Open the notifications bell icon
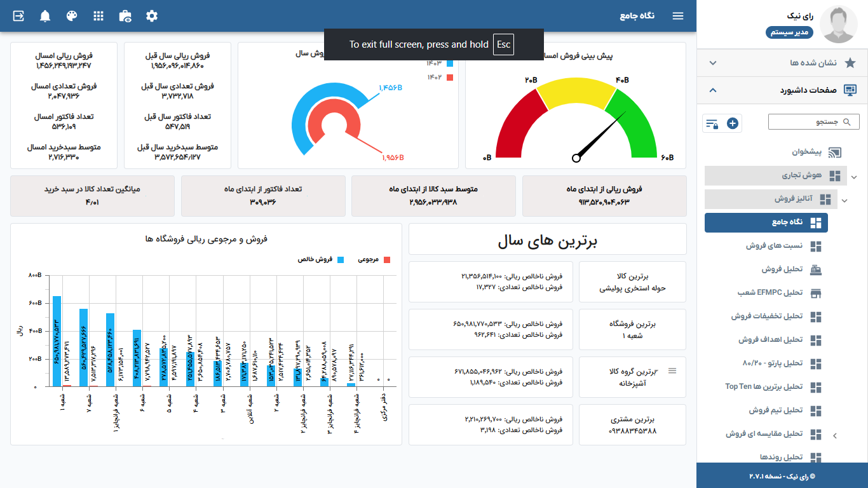 [44, 16]
